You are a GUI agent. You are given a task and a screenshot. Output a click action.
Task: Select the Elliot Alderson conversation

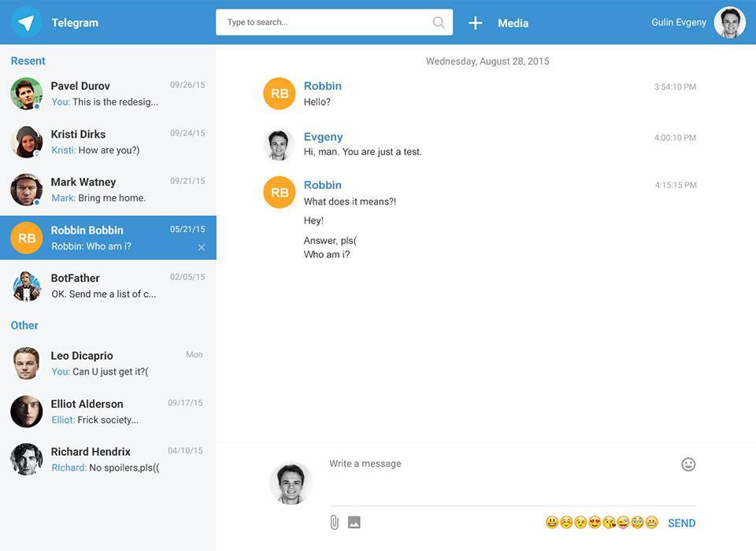(x=108, y=412)
